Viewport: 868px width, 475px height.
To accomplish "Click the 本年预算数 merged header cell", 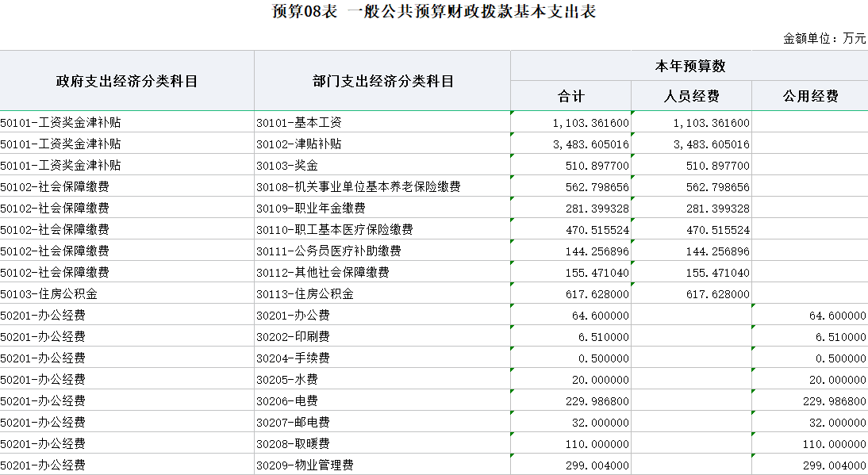I will [x=689, y=66].
